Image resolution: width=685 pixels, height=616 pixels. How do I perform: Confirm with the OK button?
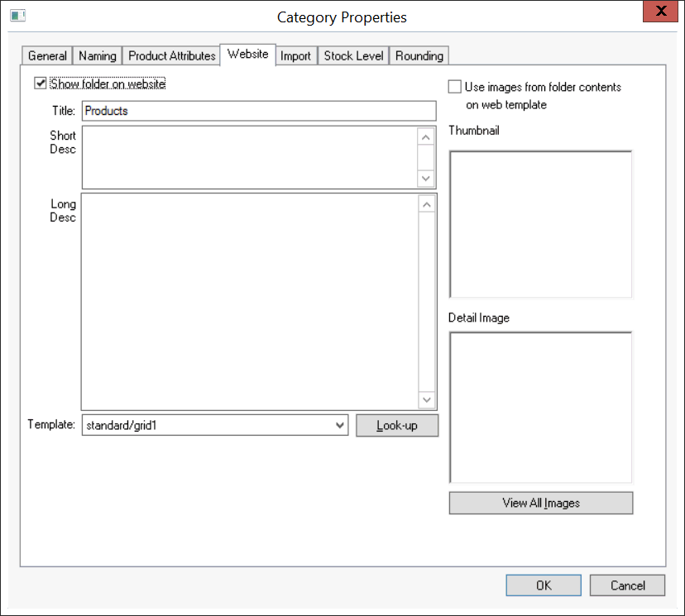coord(543,585)
